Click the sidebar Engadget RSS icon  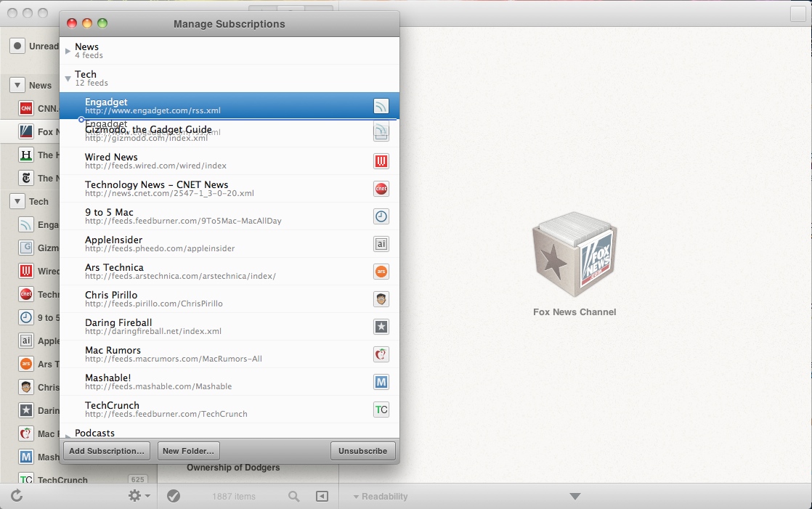pyautogui.click(x=26, y=224)
